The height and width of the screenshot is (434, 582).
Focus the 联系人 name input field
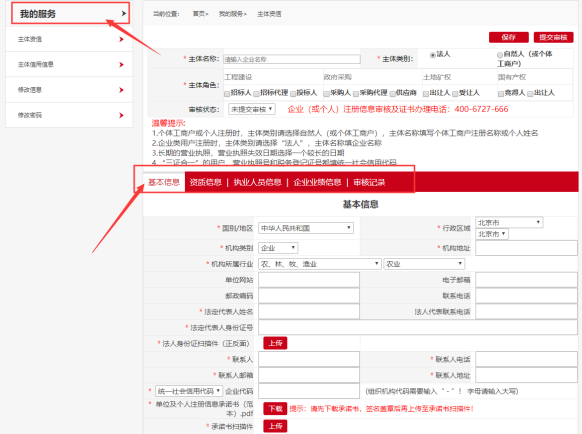coord(309,359)
